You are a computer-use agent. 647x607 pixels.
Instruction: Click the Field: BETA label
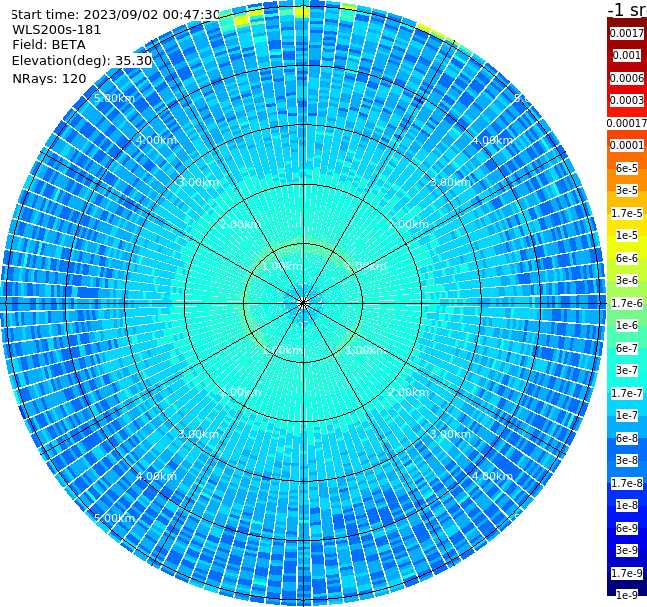[x=49, y=45]
